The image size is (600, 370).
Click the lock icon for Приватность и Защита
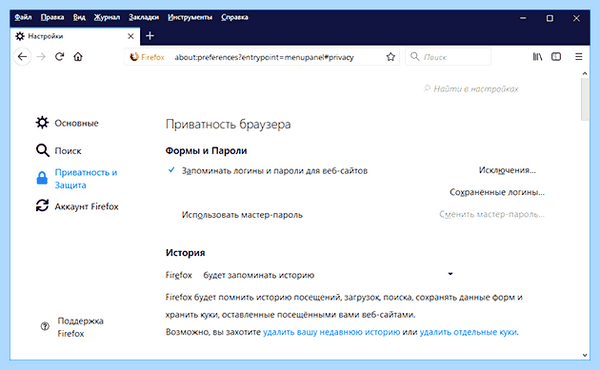click(x=42, y=178)
